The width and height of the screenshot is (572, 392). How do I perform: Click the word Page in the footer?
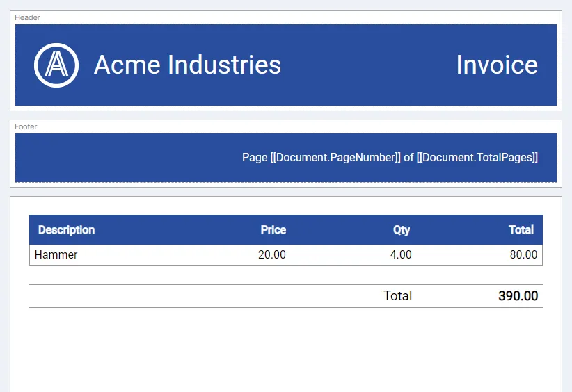tap(254, 158)
